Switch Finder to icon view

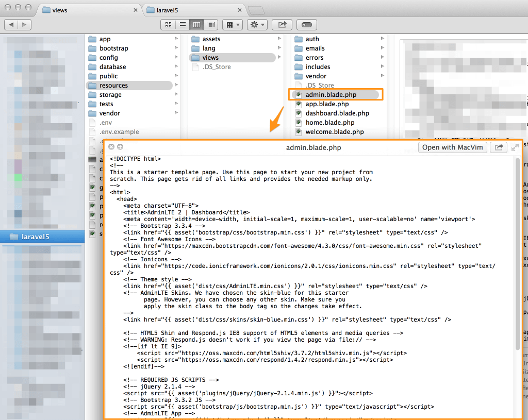[x=169, y=25]
